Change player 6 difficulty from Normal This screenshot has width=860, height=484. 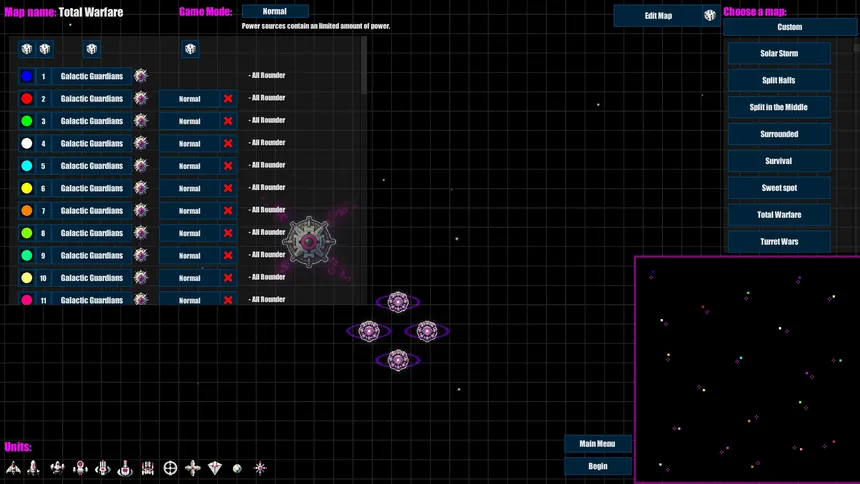coord(189,188)
